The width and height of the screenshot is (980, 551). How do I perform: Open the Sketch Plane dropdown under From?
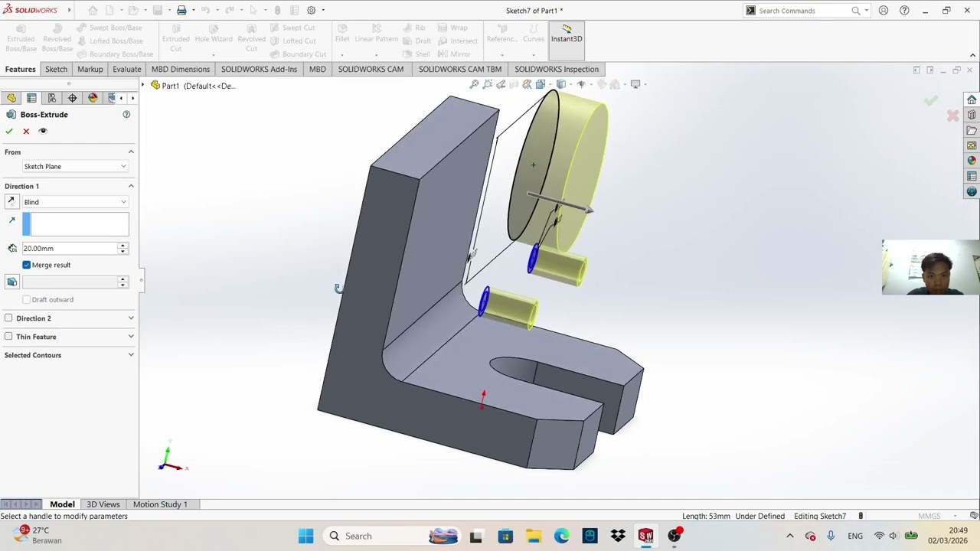(x=75, y=166)
